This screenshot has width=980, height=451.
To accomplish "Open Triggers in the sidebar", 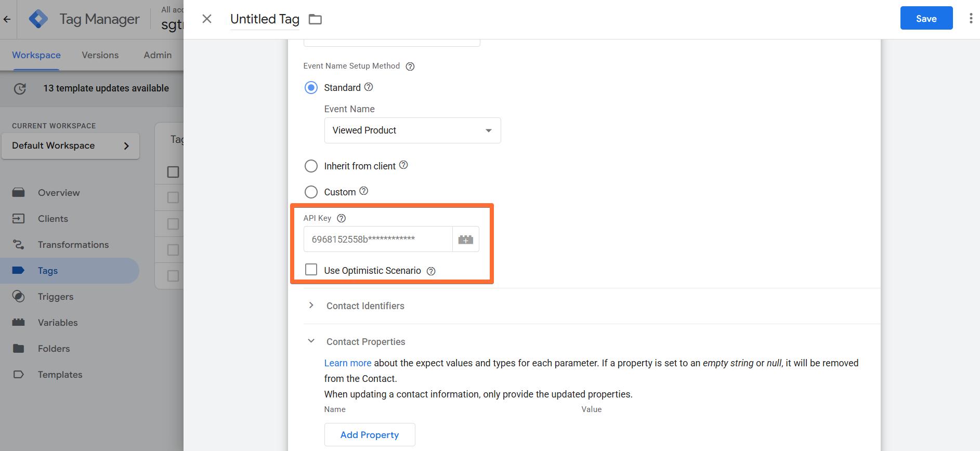I will 56,297.
